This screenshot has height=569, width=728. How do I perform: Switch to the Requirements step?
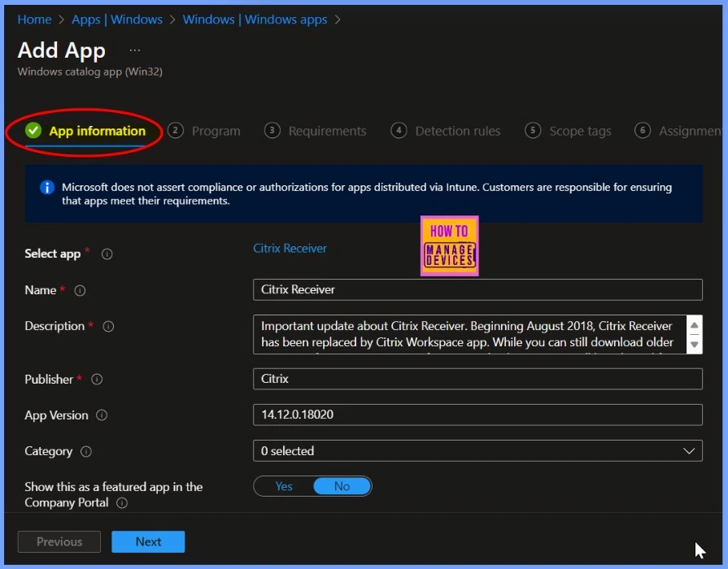(316, 131)
